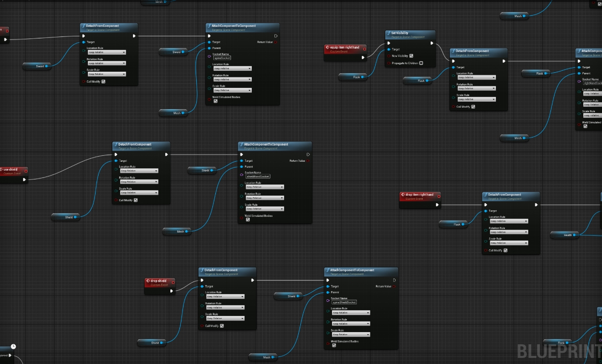The image size is (602, 364).
Task: Click the 'drop item right hand' event icon
Action: tap(403, 195)
